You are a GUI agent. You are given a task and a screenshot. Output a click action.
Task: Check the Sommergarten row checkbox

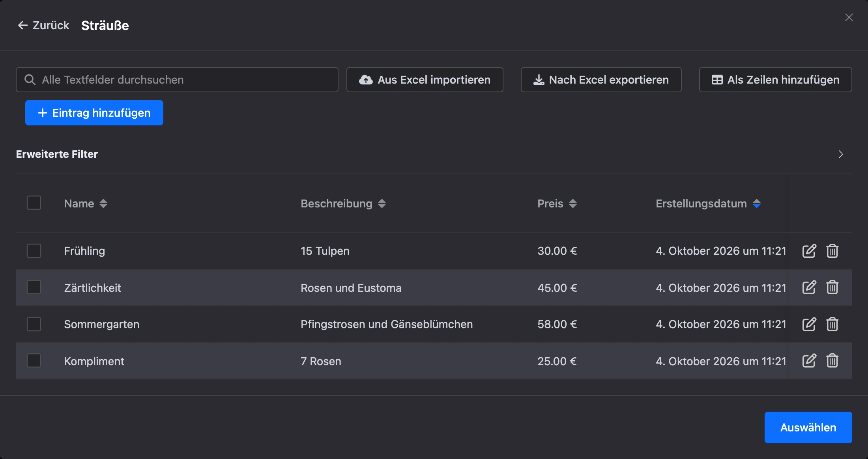click(34, 324)
